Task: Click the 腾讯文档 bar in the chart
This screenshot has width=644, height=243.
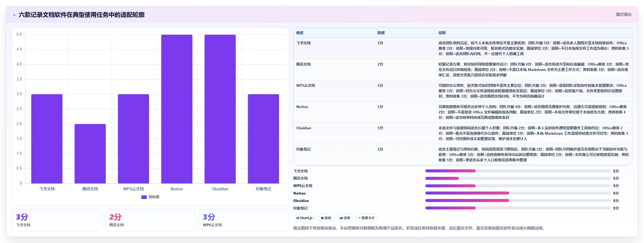Action: click(90, 154)
